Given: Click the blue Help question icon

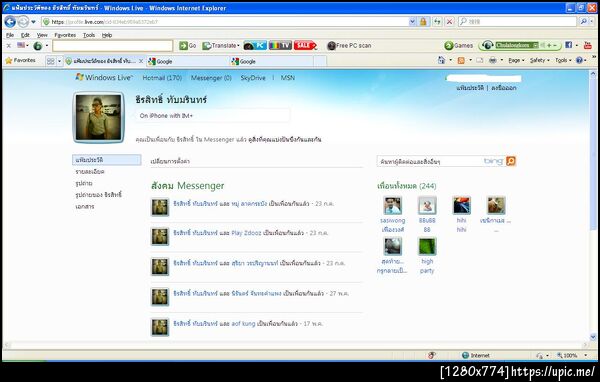Looking at the screenshot, I should click(x=579, y=60).
